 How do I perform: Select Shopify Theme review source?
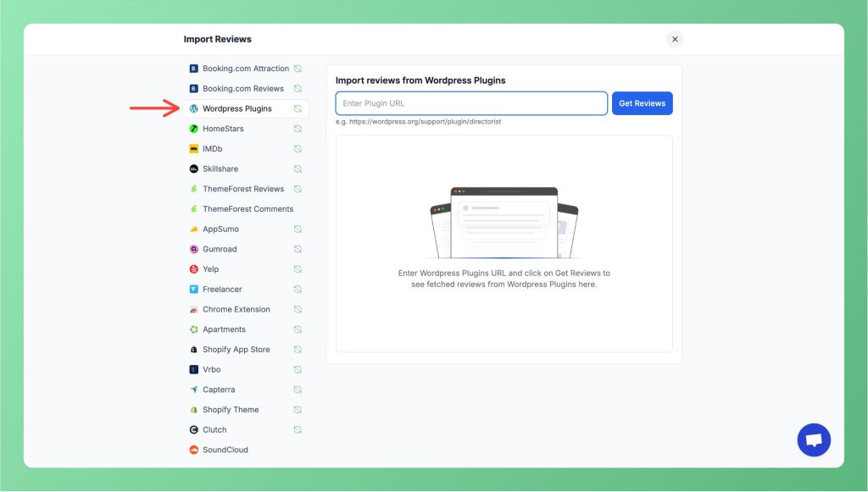tap(246, 410)
